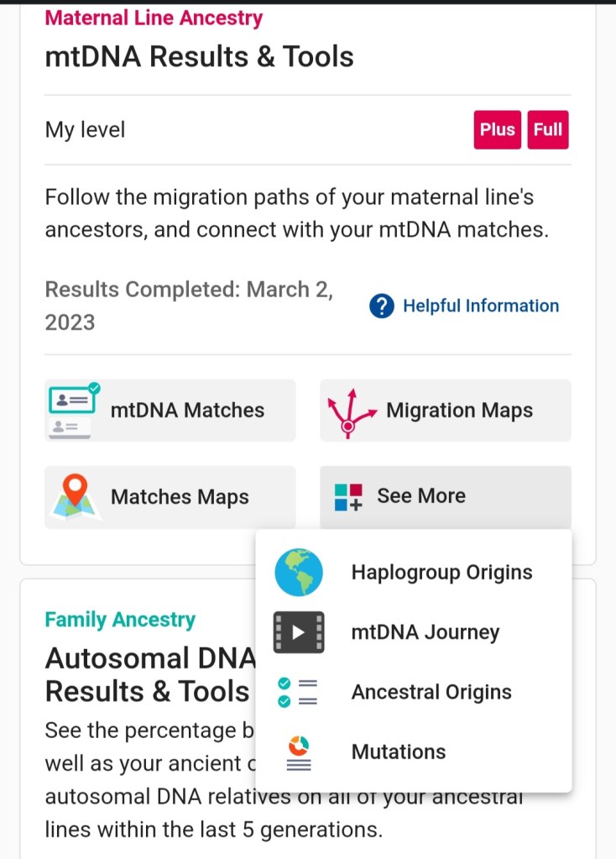
Task: Choose Mutations from the menu
Action: (x=399, y=752)
